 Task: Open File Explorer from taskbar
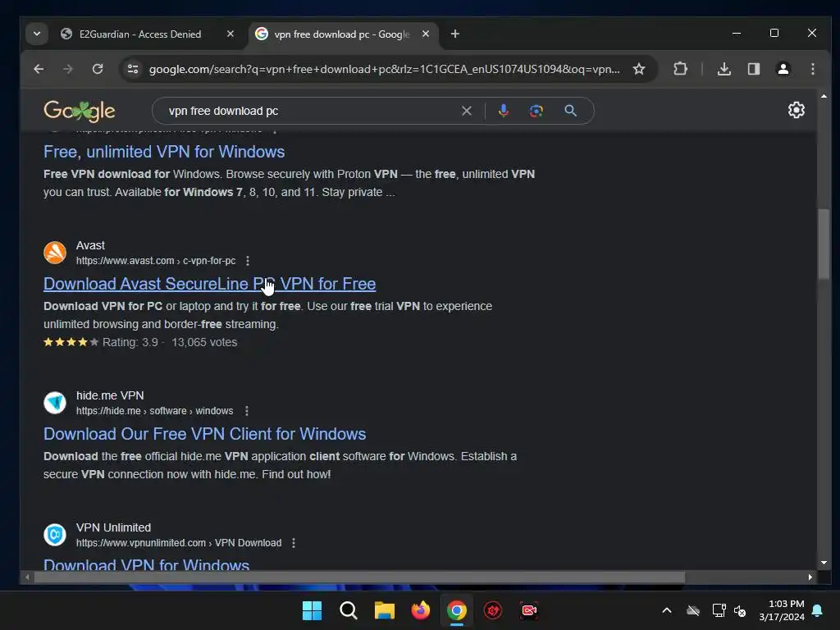(x=384, y=610)
